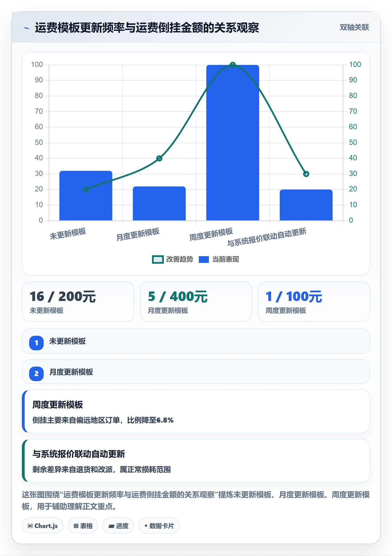Click the x-axis label 周度更新模板
The image size is (392, 556).
click(x=211, y=235)
